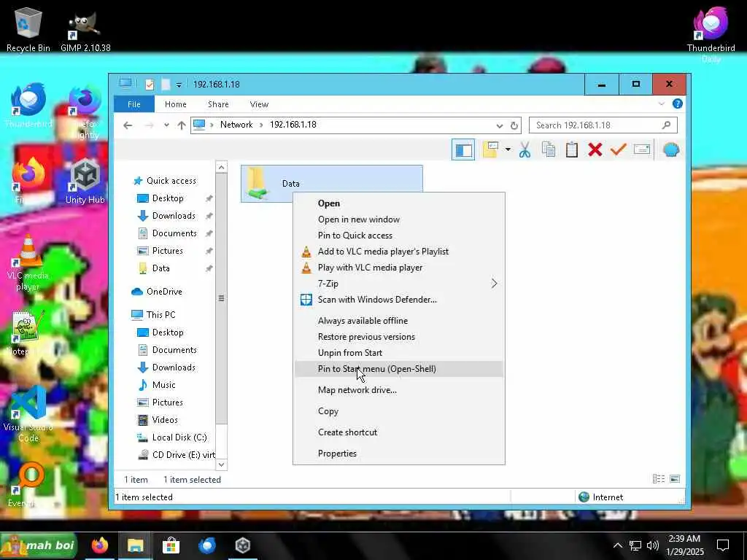Click the Email toolbar icon
747x560 pixels.
(x=642, y=150)
